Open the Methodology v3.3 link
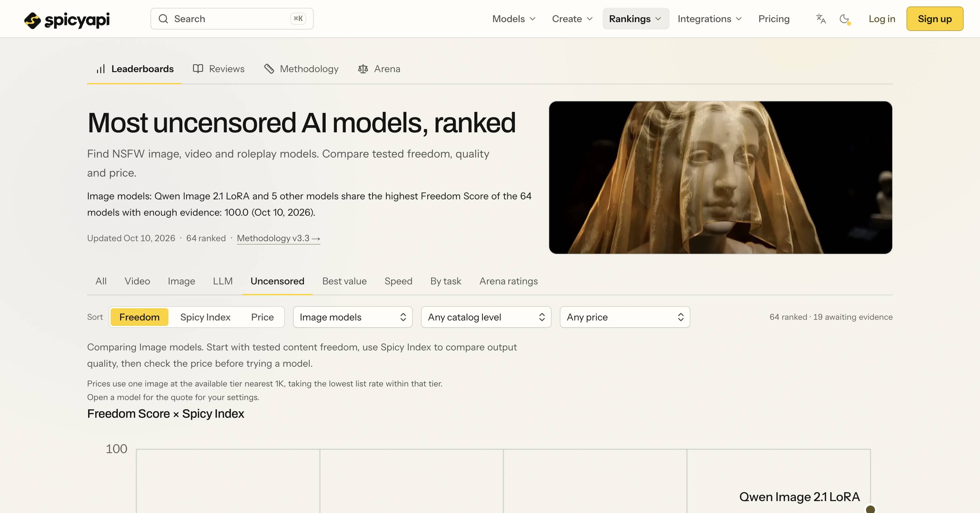This screenshot has height=513, width=980. click(x=278, y=238)
